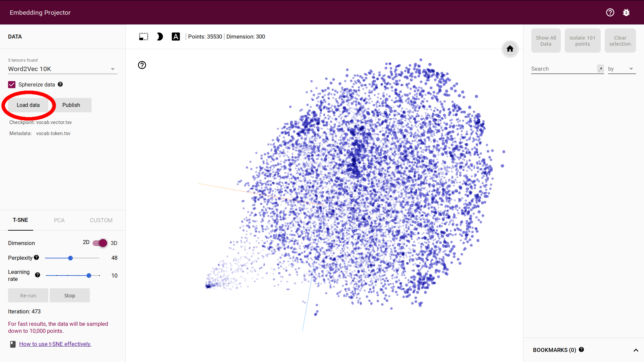Reset view with home icon
Image resolution: width=644 pixels, height=362 pixels.
point(510,49)
